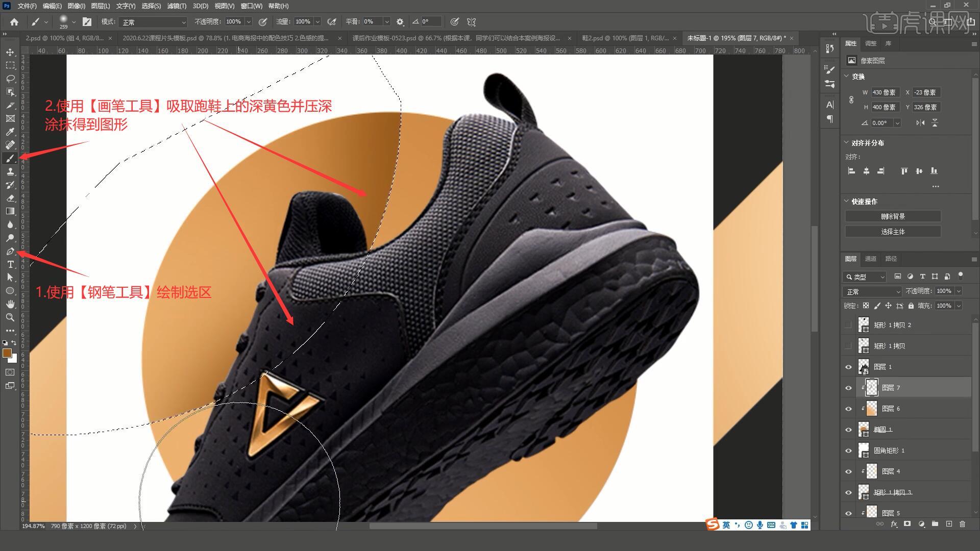Click the flip horizontal button in Properties
Viewport: 980px width, 551px height.
coord(920,123)
